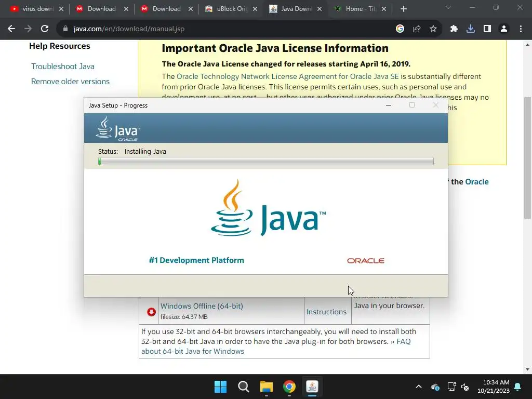Open Oracle Technology Network License Agreement link
532x399 pixels.
(287, 76)
